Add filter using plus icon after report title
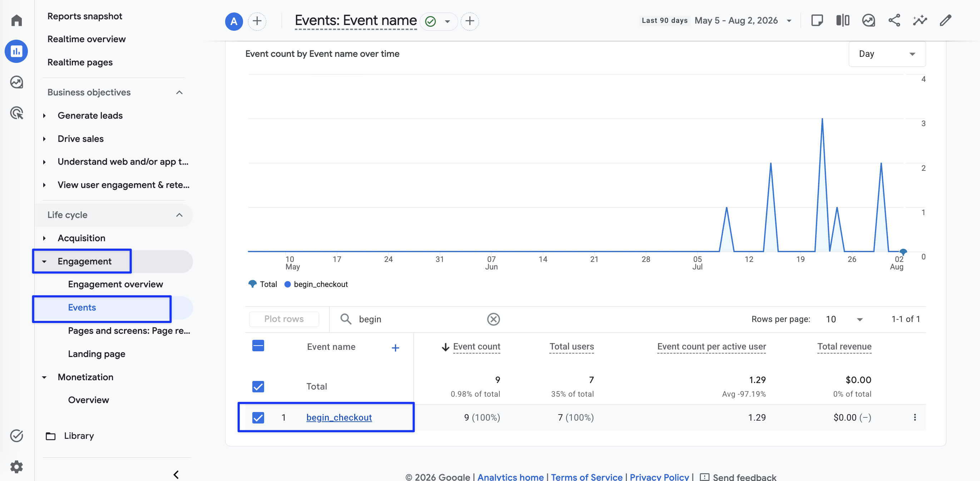Screen dimensions: 980x481 pyautogui.click(x=470, y=21)
